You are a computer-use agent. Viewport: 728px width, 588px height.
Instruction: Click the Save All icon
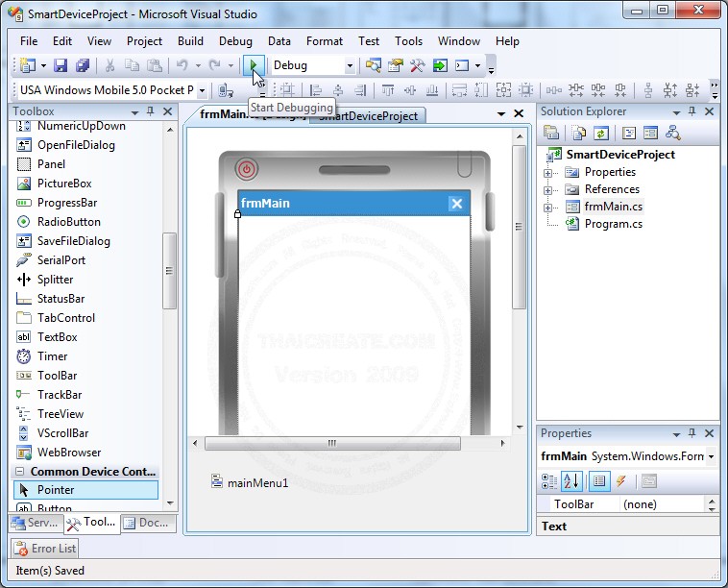(83, 65)
